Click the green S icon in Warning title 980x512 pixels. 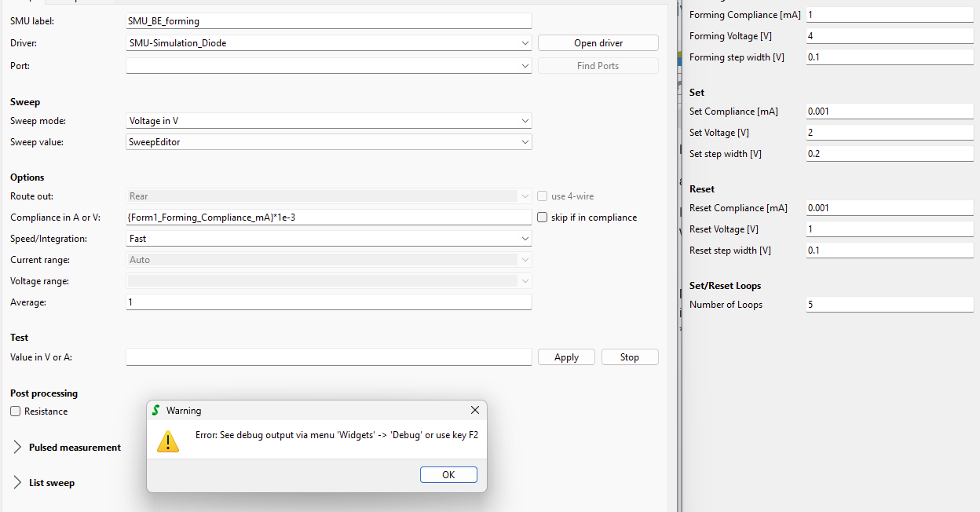(x=156, y=411)
